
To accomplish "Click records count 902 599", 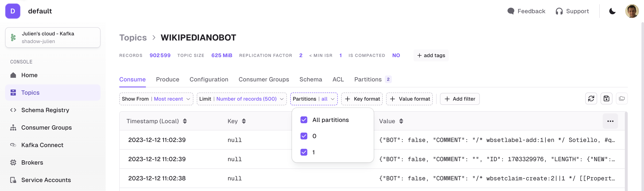I will (x=160, y=55).
